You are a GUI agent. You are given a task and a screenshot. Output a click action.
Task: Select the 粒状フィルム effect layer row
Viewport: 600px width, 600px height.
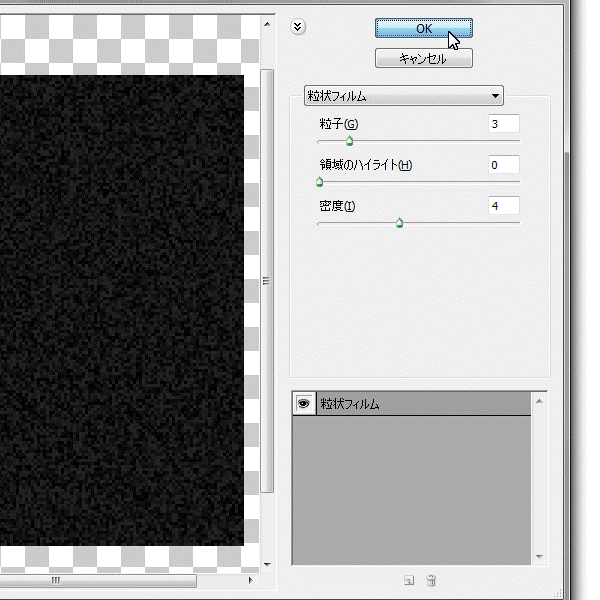tap(412, 404)
